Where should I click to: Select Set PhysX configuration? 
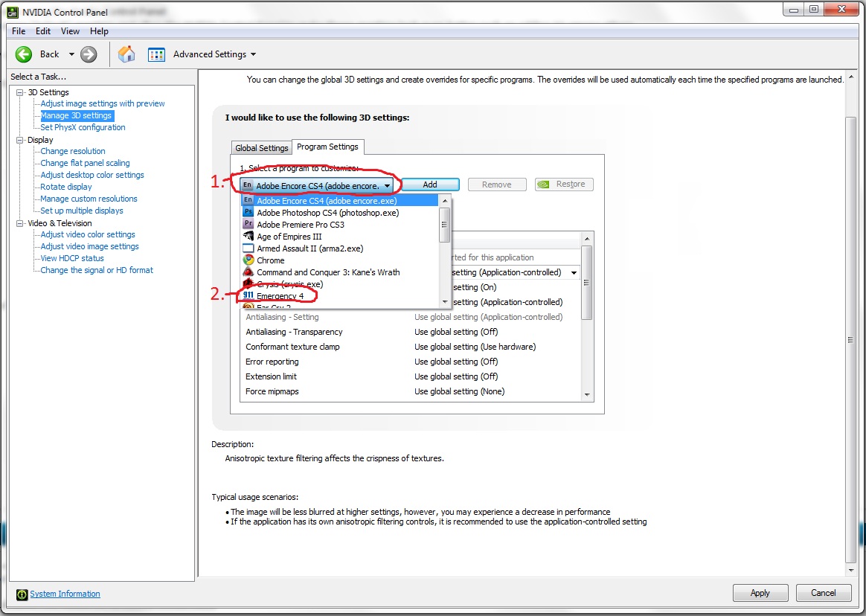point(83,127)
